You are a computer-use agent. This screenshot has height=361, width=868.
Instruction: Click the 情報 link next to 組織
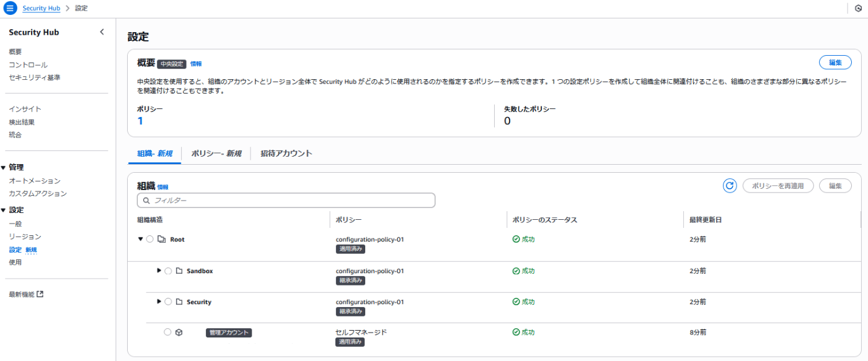pyautogui.click(x=162, y=187)
